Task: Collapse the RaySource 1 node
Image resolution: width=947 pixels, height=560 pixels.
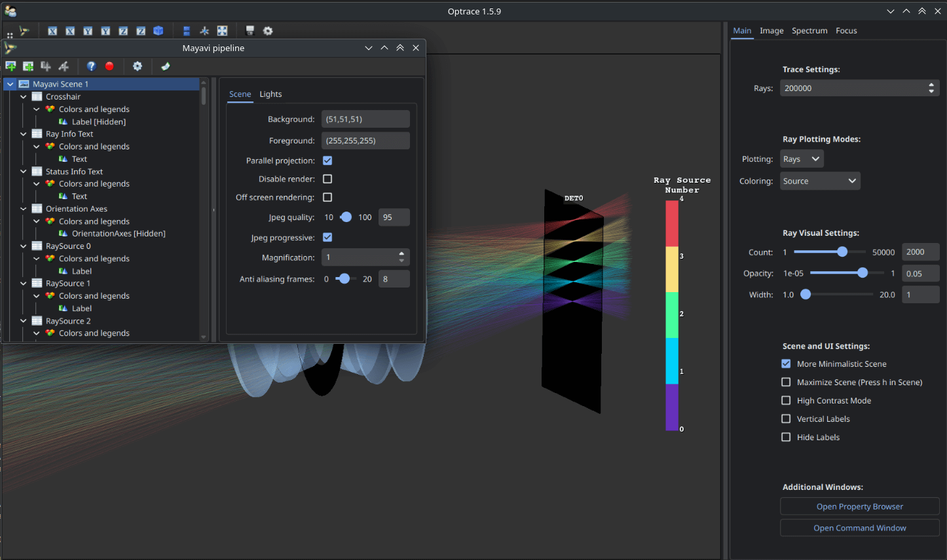Action: [24, 284]
